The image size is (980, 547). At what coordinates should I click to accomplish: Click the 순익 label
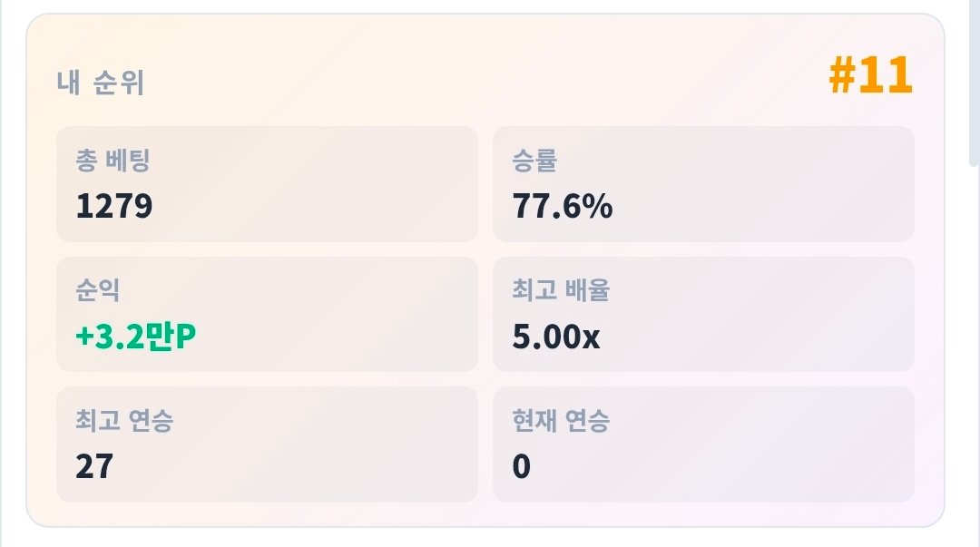[97, 290]
